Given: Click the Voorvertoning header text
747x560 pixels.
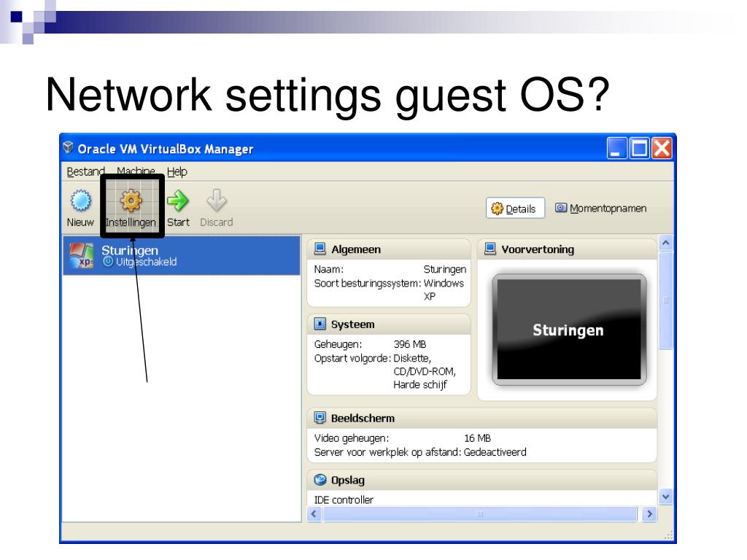Looking at the screenshot, I should pos(538,249).
